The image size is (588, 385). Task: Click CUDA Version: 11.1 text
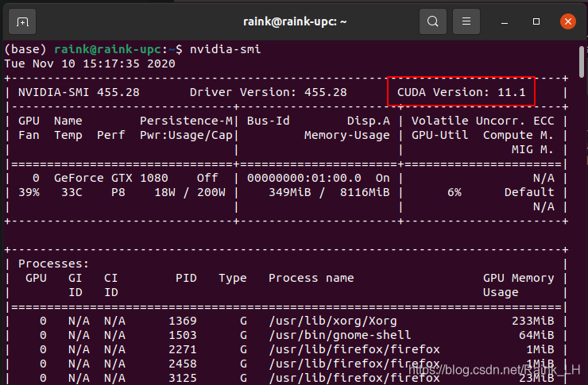(461, 92)
